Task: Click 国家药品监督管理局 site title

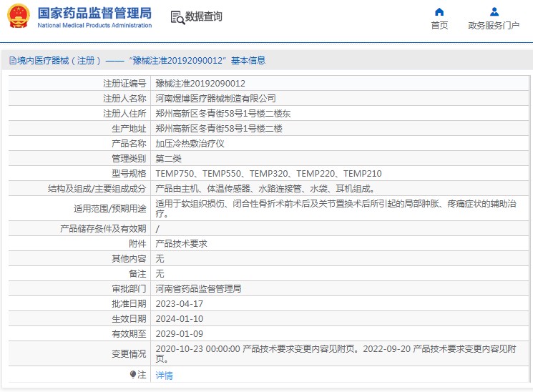Action: (x=94, y=14)
